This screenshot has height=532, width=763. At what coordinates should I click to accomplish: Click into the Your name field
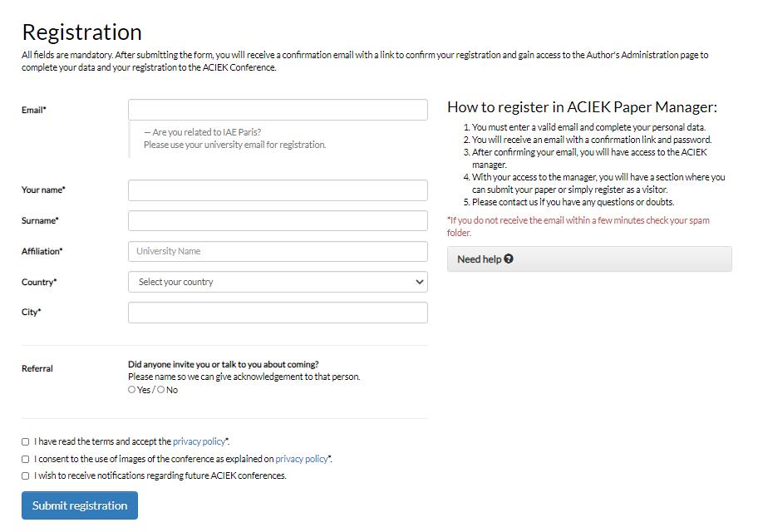tap(278, 190)
